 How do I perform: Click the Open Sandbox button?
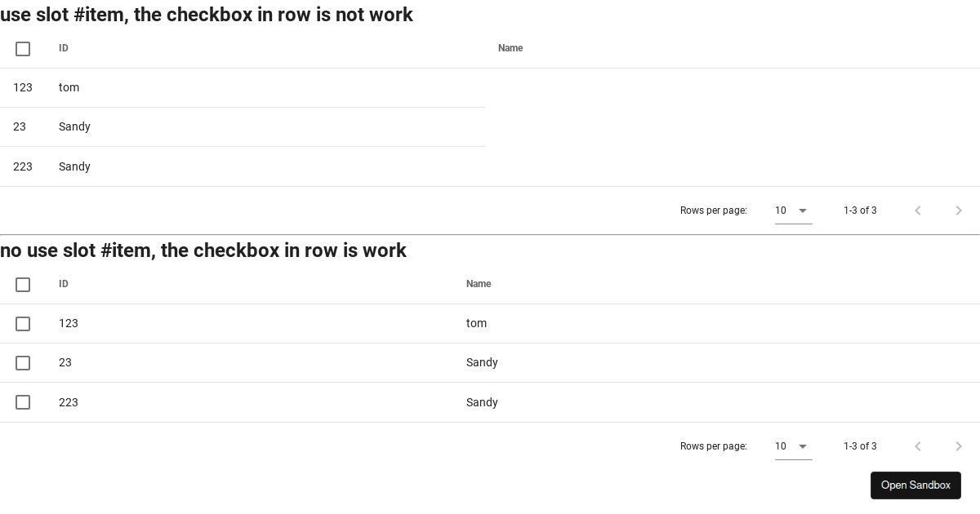915,485
